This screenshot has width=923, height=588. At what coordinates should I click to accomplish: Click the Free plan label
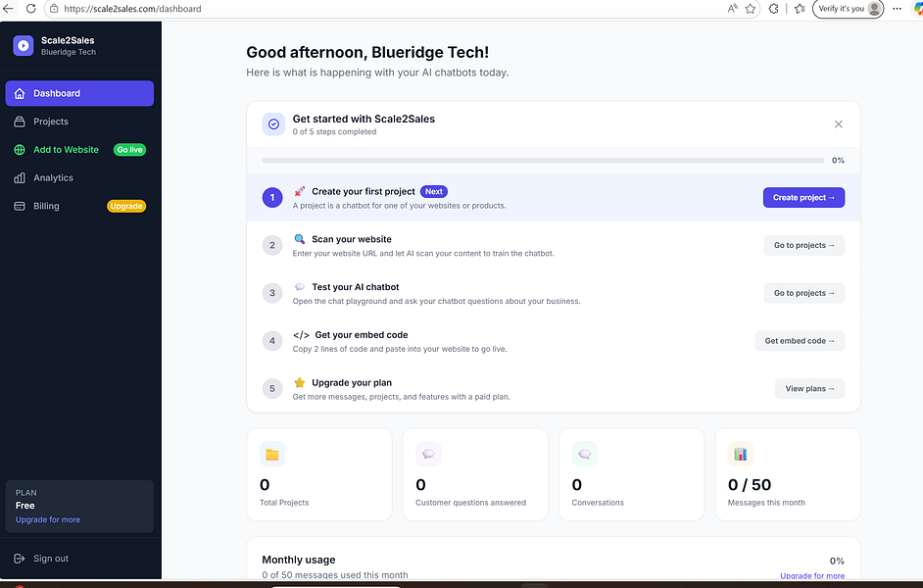pos(25,506)
